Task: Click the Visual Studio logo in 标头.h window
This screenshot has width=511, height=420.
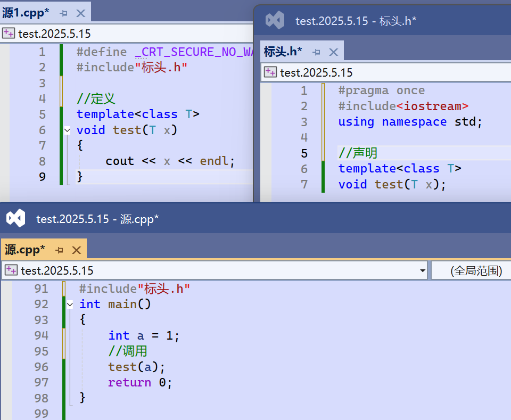Action: point(275,21)
